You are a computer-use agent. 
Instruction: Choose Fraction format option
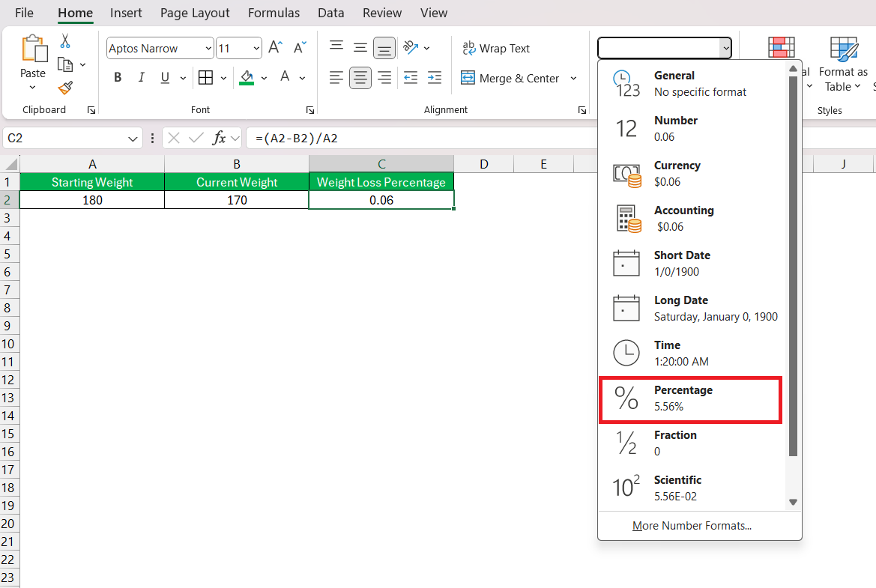pos(692,443)
